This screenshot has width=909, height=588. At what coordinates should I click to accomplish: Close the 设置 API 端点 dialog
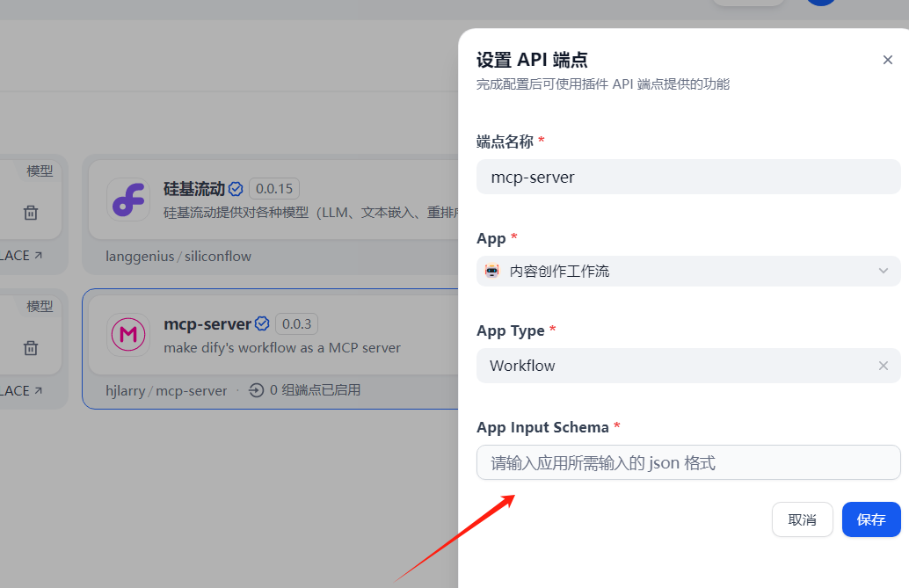point(888,60)
